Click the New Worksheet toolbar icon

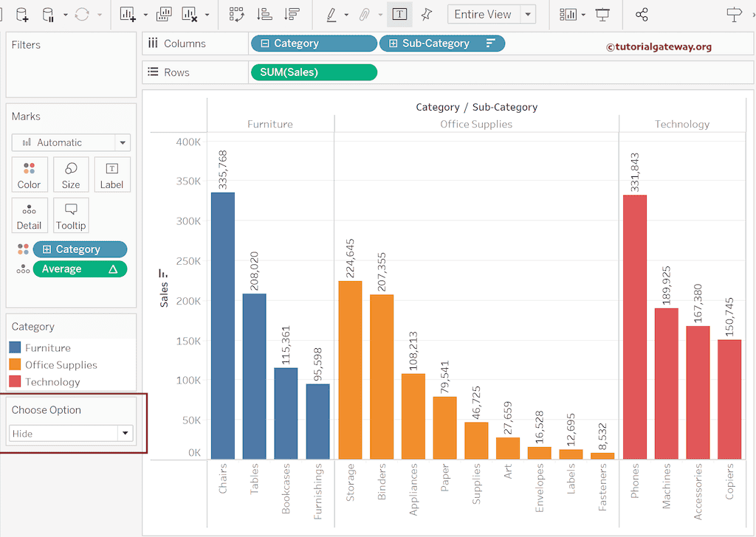point(128,15)
